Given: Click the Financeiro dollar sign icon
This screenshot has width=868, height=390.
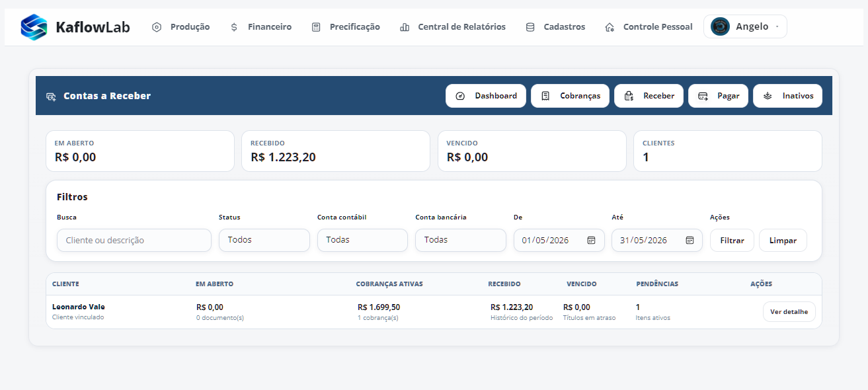Looking at the screenshot, I should tap(234, 27).
